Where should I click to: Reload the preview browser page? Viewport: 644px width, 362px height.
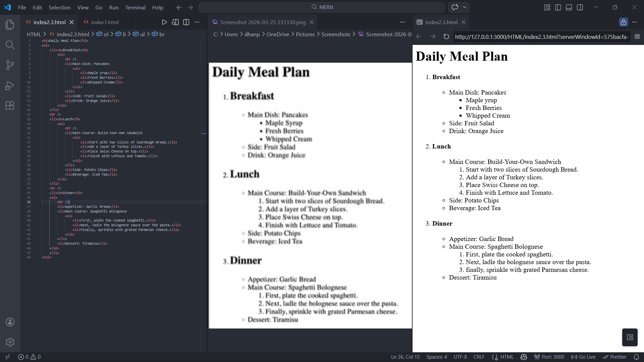coord(446,37)
